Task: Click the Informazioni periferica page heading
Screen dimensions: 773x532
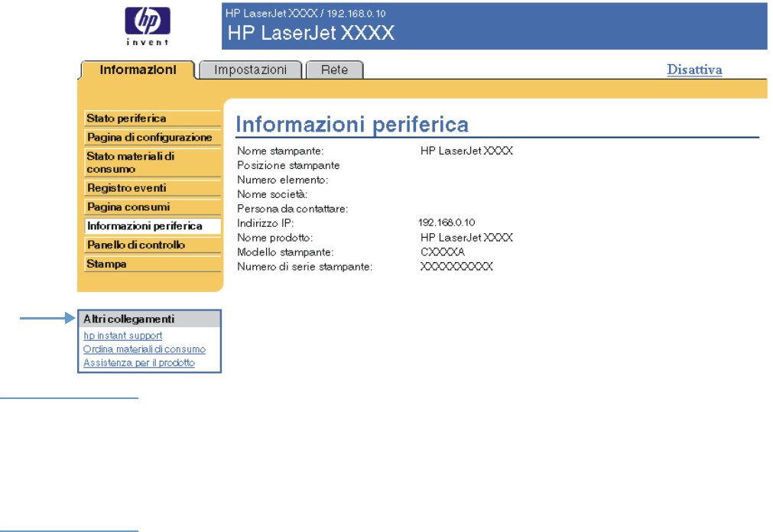Action: click(352, 125)
